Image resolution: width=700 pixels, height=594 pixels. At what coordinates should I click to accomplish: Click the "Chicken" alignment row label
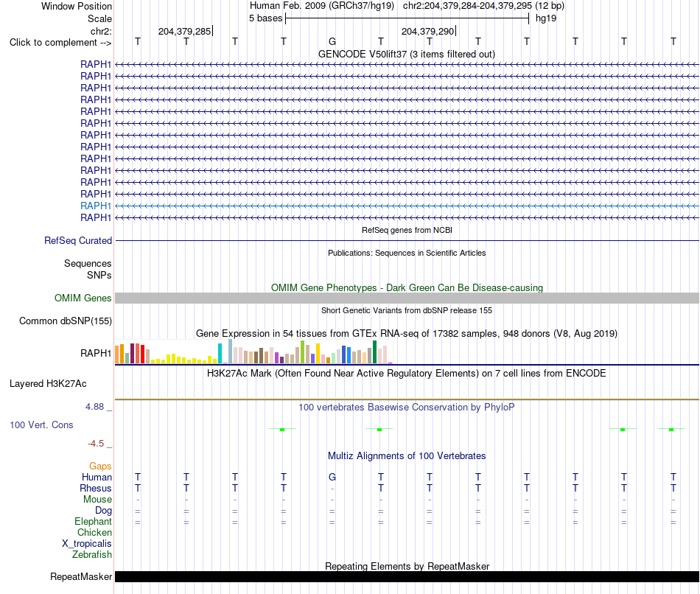(94, 532)
